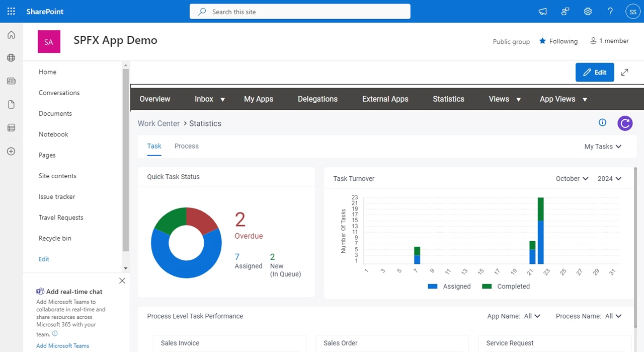The image size is (644, 352).
Task: Click the purple refresh icon
Action: (x=625, y=123)
